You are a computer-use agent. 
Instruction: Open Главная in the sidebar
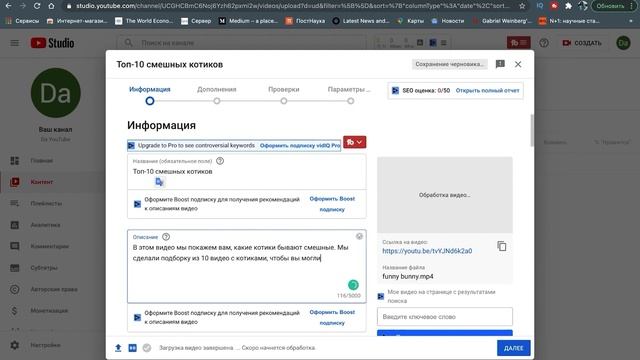tap(42, 161)
